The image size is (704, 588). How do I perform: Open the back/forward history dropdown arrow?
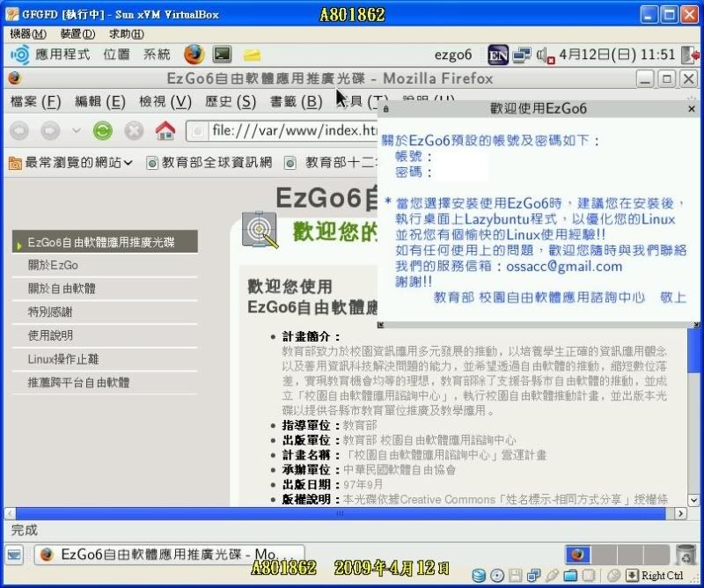[77, 131]
